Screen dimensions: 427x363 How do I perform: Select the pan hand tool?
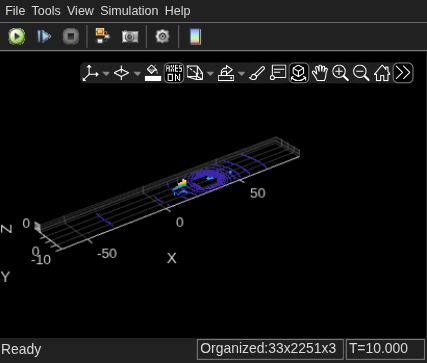tap(320, 73)
